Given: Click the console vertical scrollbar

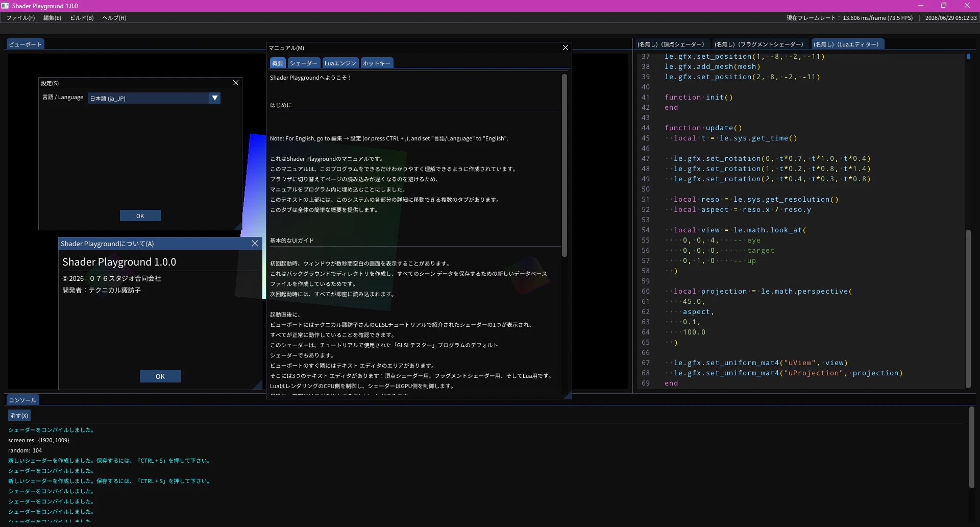Looking at the screenshot, I should point(971,447).
